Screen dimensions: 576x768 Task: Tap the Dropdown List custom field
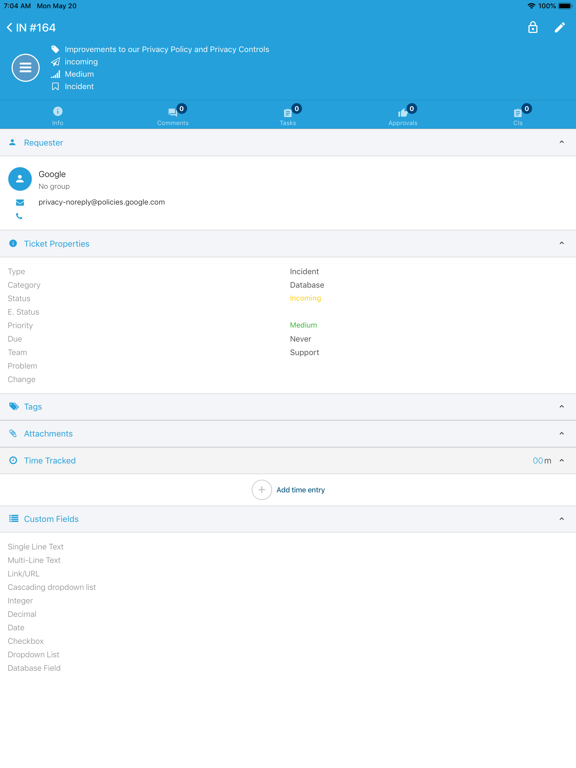(x=33, y=654)
